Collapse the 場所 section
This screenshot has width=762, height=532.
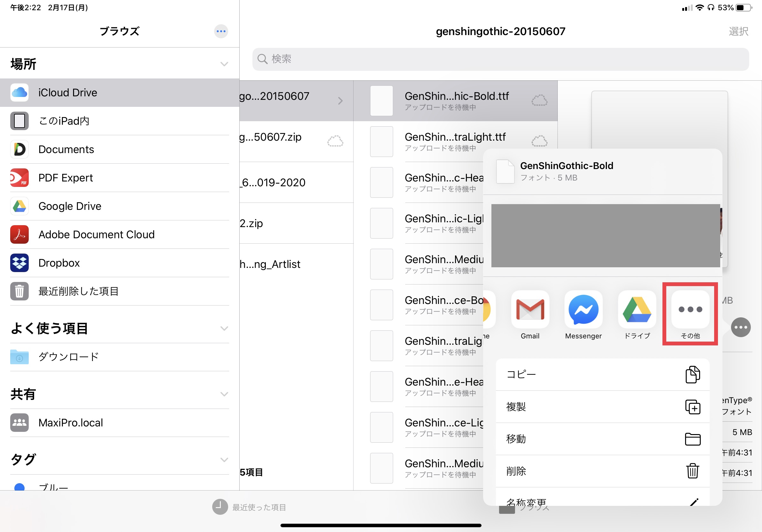click(224, 64)
